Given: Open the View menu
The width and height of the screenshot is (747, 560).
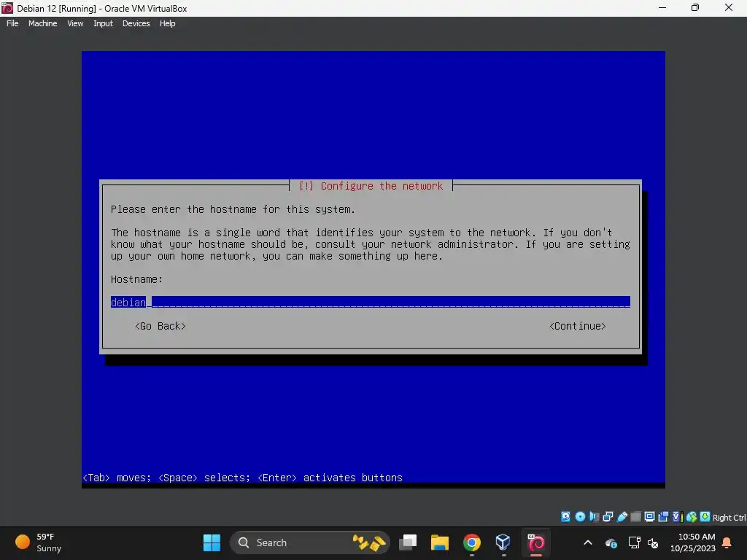Looking at the screenshot, I should 75,23.
